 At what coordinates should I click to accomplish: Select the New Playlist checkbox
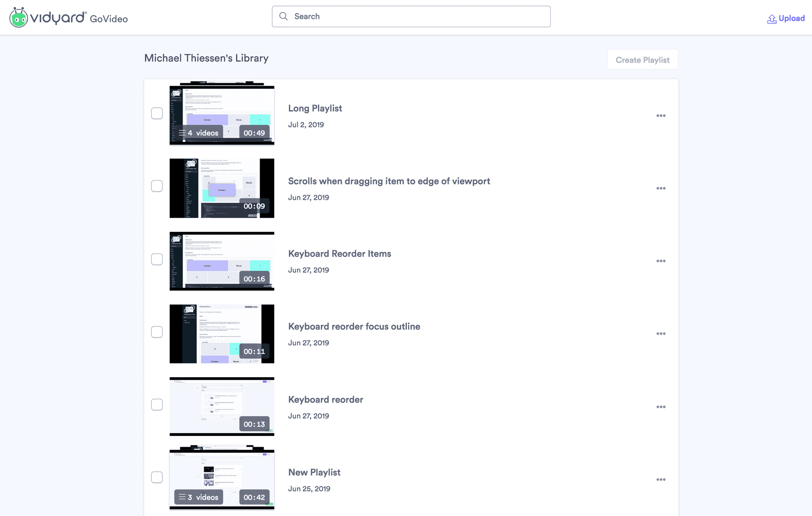pos(157,477)
